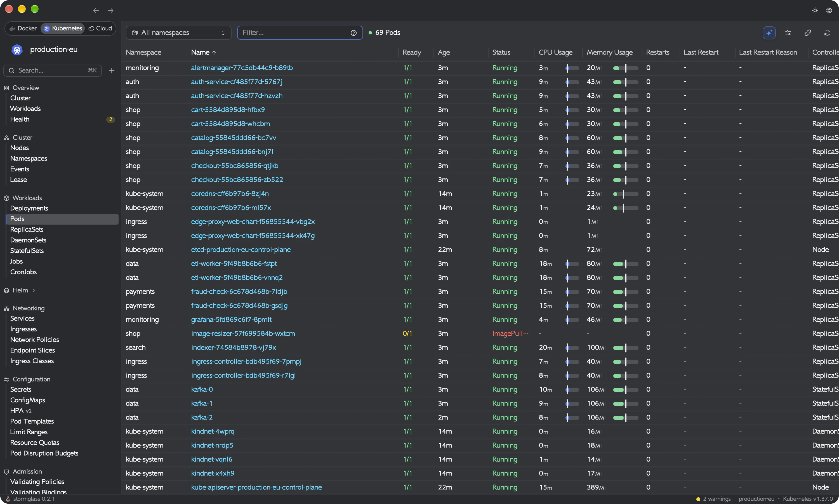
Task: Open the Health sidebar item
Action: pyautogui.click(x=20, y=119)
